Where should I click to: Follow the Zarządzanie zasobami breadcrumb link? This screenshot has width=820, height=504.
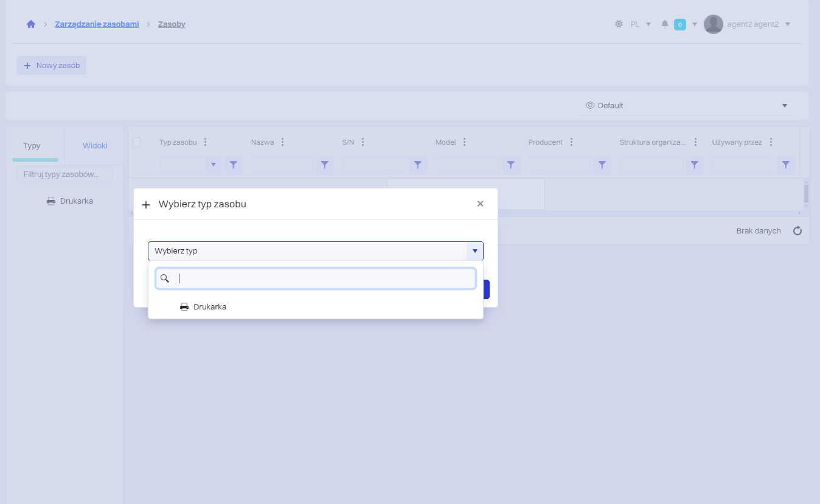pos(97,24)
